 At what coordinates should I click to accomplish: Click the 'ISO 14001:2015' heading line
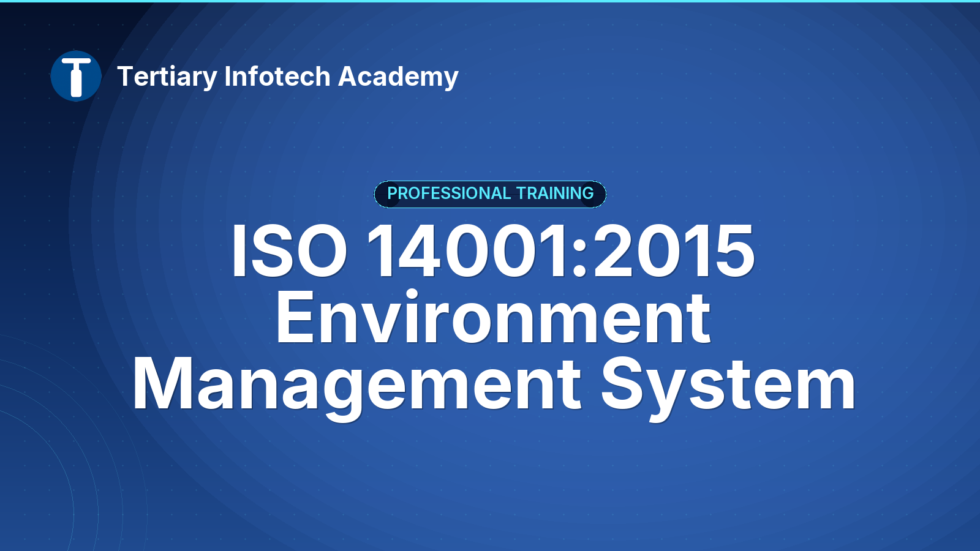point(492,251)
